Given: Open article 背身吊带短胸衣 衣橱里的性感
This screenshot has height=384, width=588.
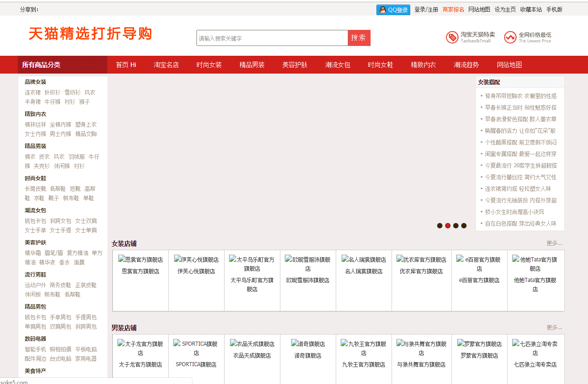Looking at the screenshot, I should coord(521,96).
